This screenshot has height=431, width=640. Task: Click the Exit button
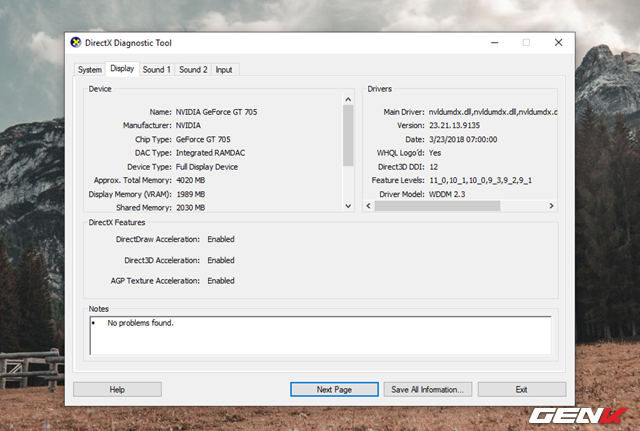coord(522,389)
